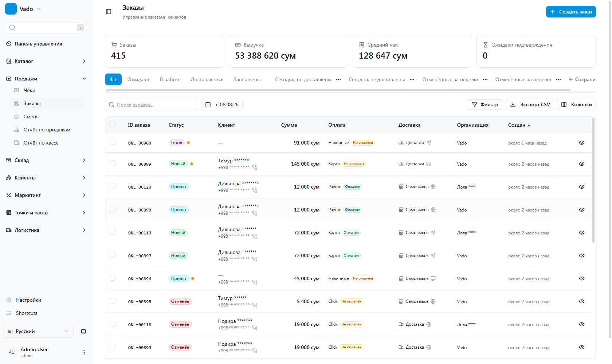The height and width of the screenshot is (364, 612).
Task: Open the Колонки column settings
Action: click(x=576, y=104)
